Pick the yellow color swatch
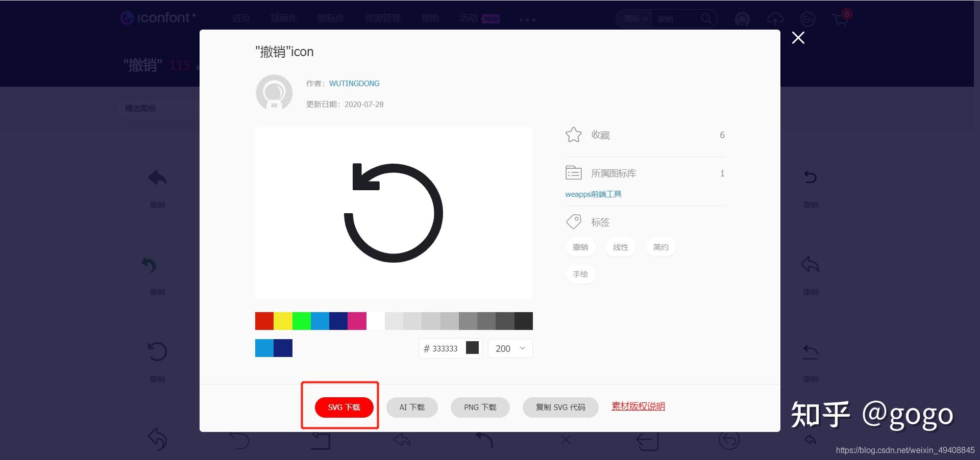This screenshot has width=980, height=460. [283, 321]
